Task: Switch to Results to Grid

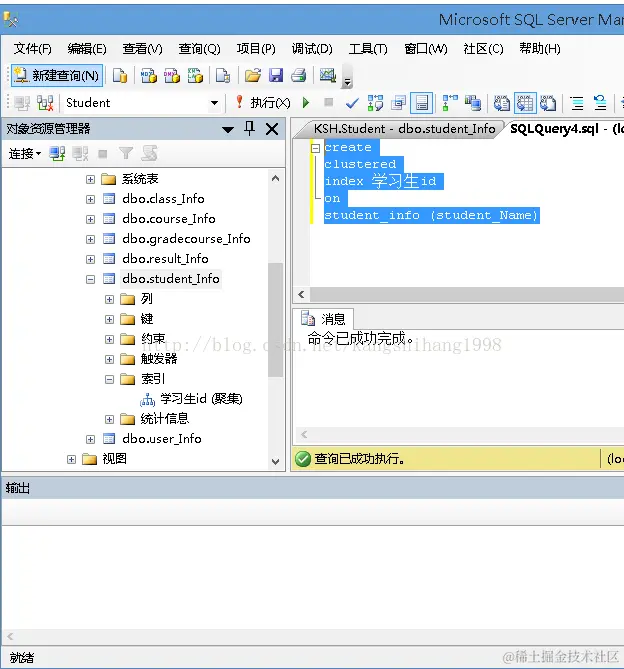Action: 525,103
